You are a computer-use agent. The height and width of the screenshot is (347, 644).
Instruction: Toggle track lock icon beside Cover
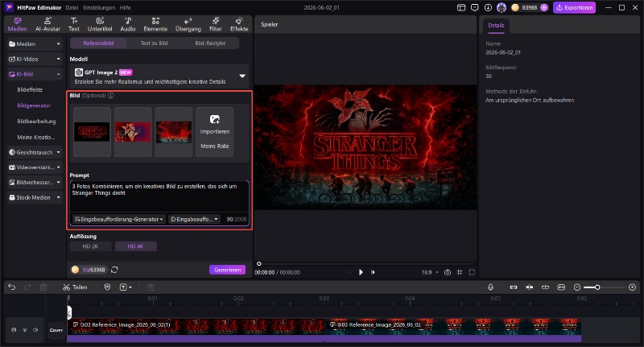14,330
